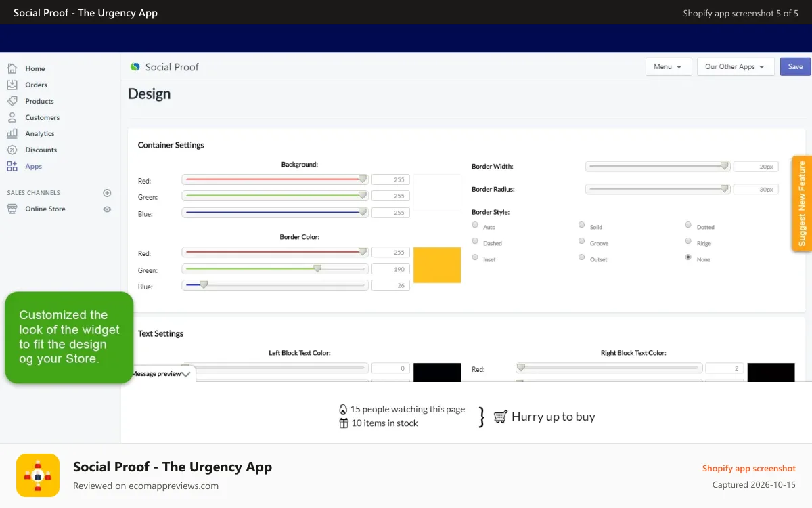Click the 15 people watching this page text

click(x=407, y=409)
